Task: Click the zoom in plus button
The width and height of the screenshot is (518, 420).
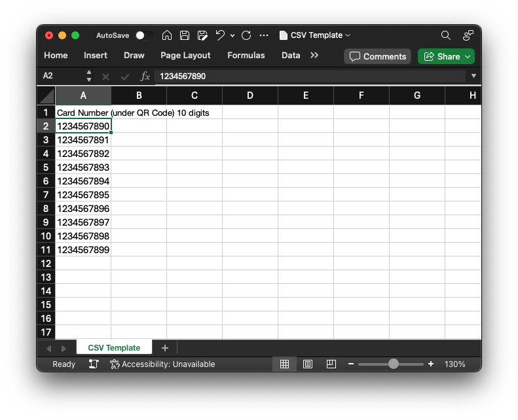Action: (431, 364)
